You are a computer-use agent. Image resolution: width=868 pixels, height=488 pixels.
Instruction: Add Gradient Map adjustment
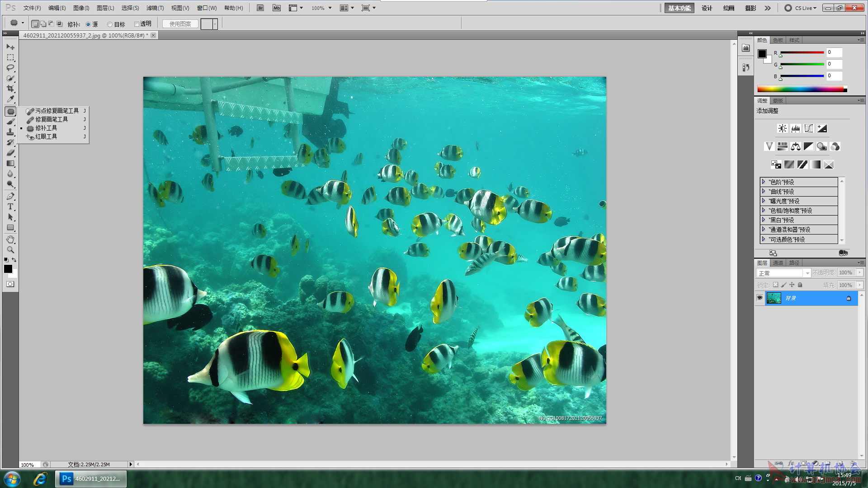(x=816, y=164)
